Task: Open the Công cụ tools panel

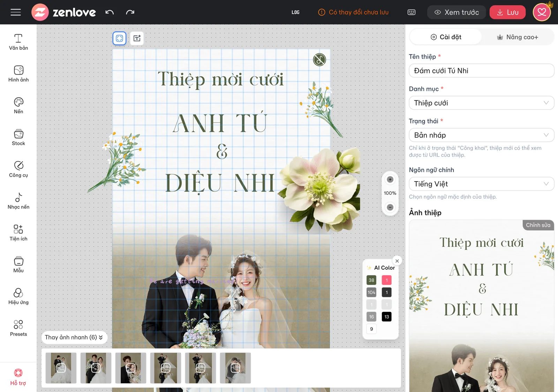Action: 18,169
